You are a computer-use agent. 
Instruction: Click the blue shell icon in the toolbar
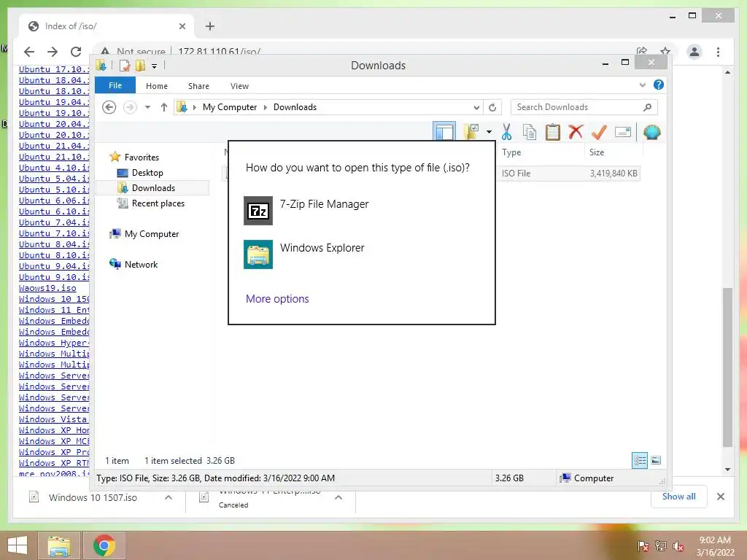pos(651,132)
